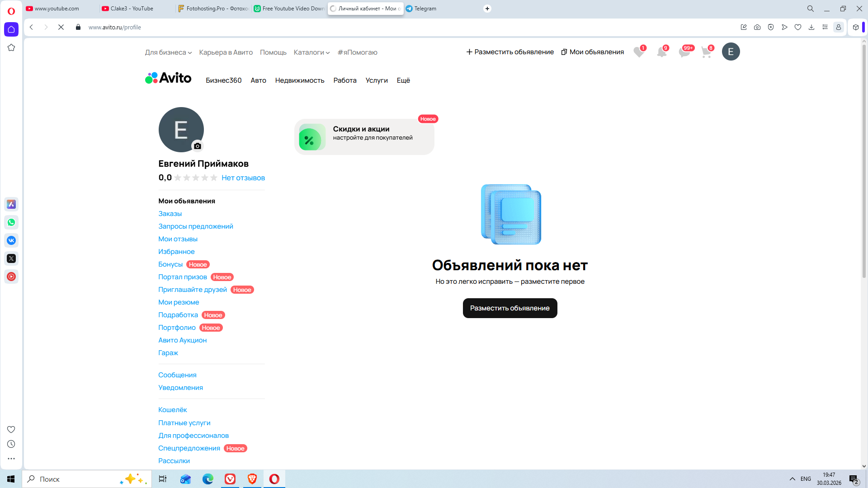This screenshot has width=868, height=488.
Task: Open the Скидки и акции banner
Action: click(x=364, y=137)
